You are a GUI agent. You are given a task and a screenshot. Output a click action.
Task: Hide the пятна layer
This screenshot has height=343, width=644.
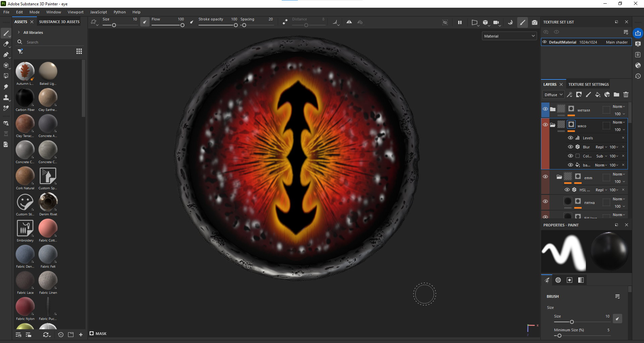pyautogui.click(x=545, y=201)
